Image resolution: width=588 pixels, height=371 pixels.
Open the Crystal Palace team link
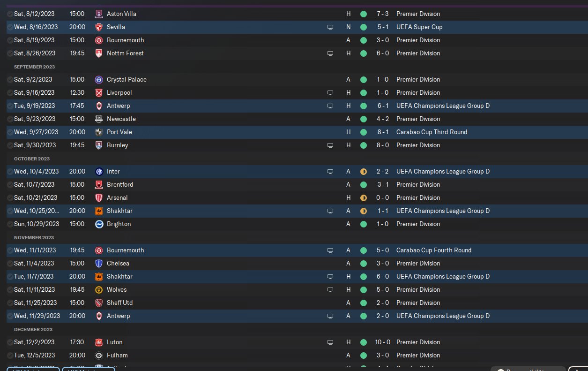coord(127,80)
